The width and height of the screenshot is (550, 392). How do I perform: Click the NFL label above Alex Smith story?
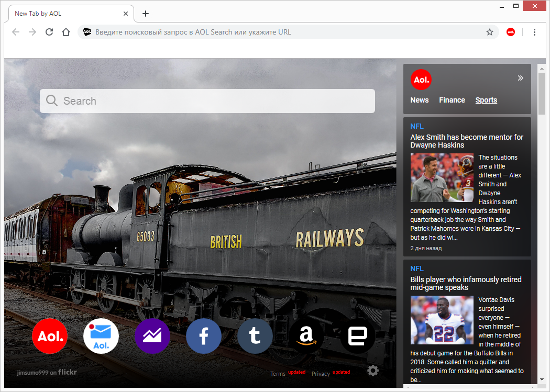[417, 126]
